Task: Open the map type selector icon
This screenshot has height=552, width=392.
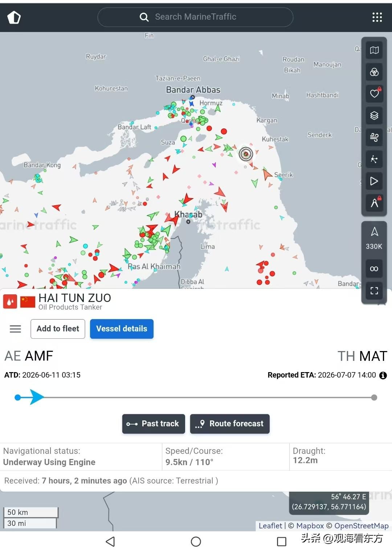Action: [374, 50]
